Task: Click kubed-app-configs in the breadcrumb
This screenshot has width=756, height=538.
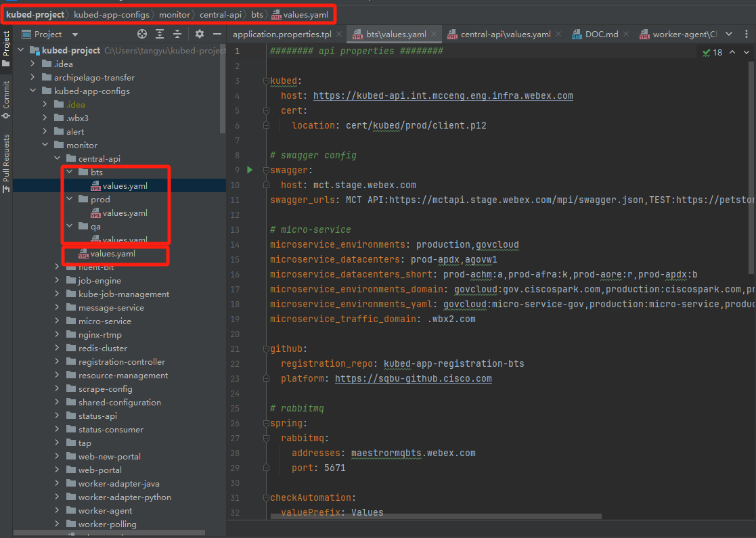Action: point(112,14)
